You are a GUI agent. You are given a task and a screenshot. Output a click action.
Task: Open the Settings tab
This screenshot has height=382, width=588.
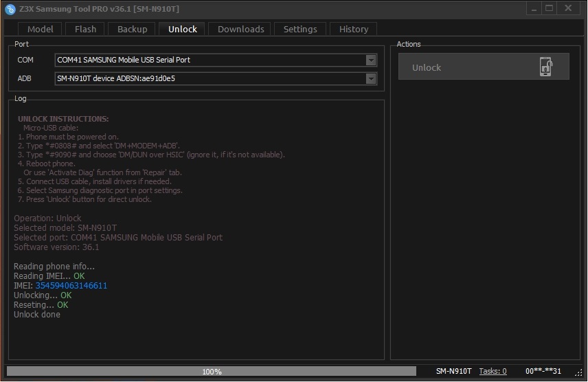[x=300, y=29]
